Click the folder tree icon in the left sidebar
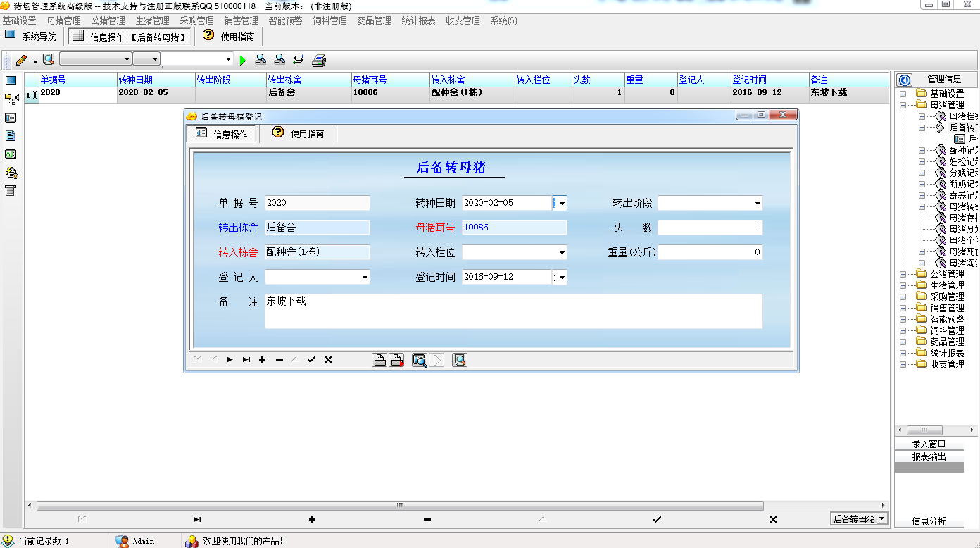Screen dimensions: 980x548 click(11, 99)
